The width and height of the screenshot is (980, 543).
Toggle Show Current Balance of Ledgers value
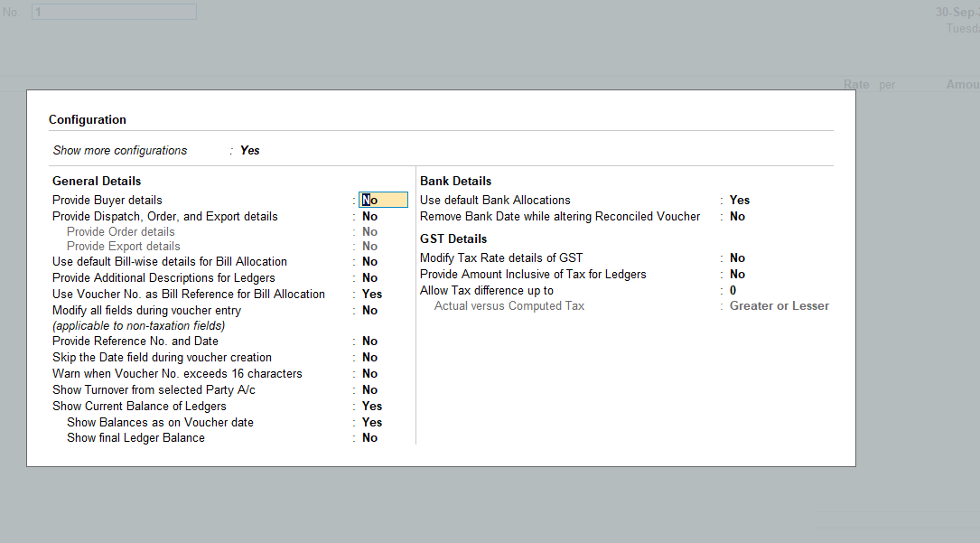pyautogui.click(x=372, y=406)
